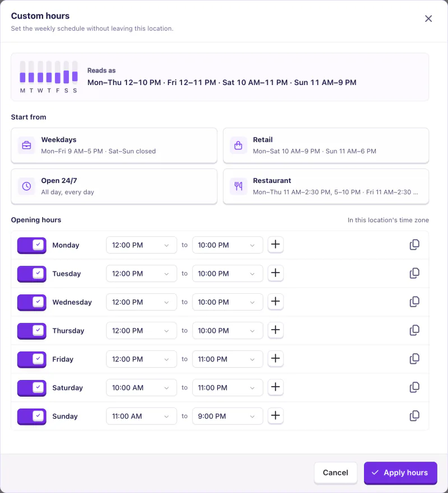The image size is (448, 493).
Task: Open Sunday's 9:00 PM closing dropdown
Action: 227,416
